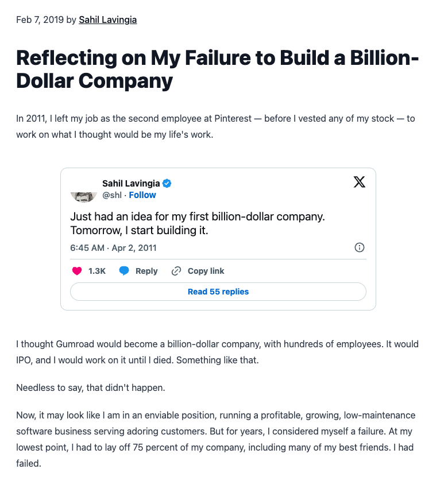The image size is (448, 477).
Task: Click the reply speech bubble icon
Action: (x=124, y=271)
